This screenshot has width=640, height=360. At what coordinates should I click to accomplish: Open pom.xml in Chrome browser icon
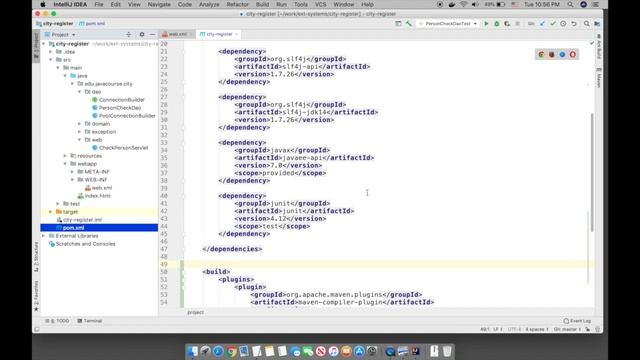(541, 54)
